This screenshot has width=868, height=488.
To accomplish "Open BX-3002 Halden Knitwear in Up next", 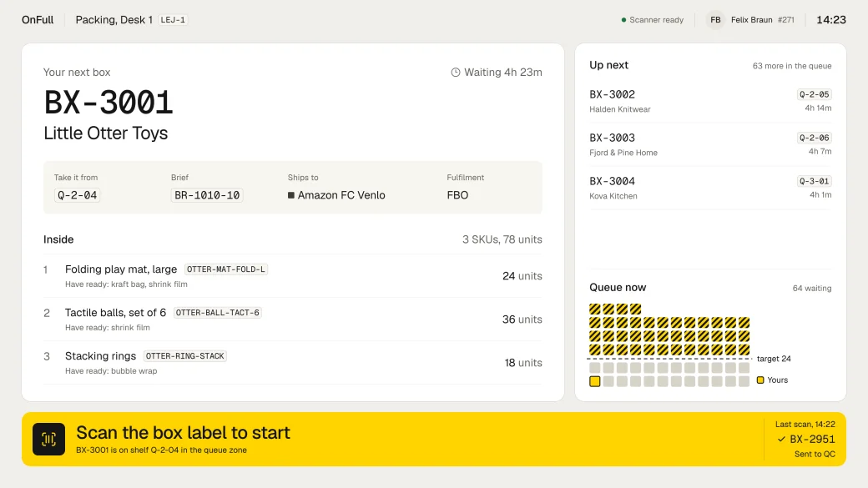I will tap(710, 101).
